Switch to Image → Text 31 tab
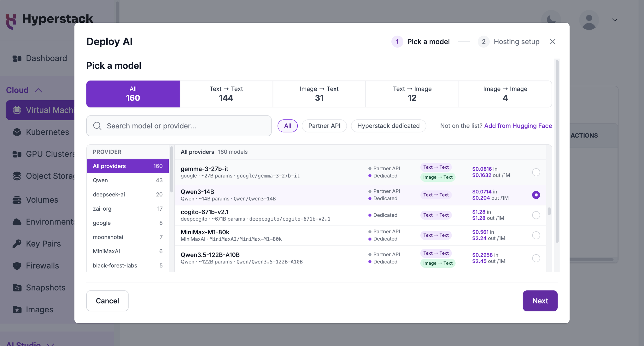 [x=319, y=94]
